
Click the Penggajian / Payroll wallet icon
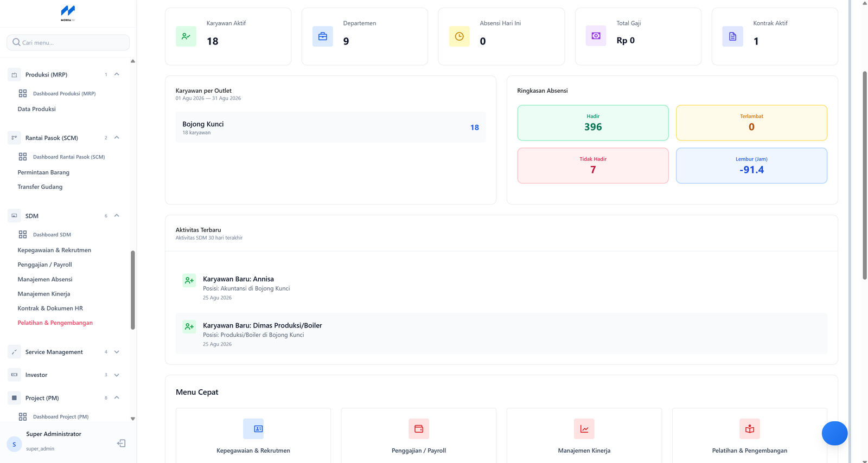pyautogui.click(x=419, y=429)
